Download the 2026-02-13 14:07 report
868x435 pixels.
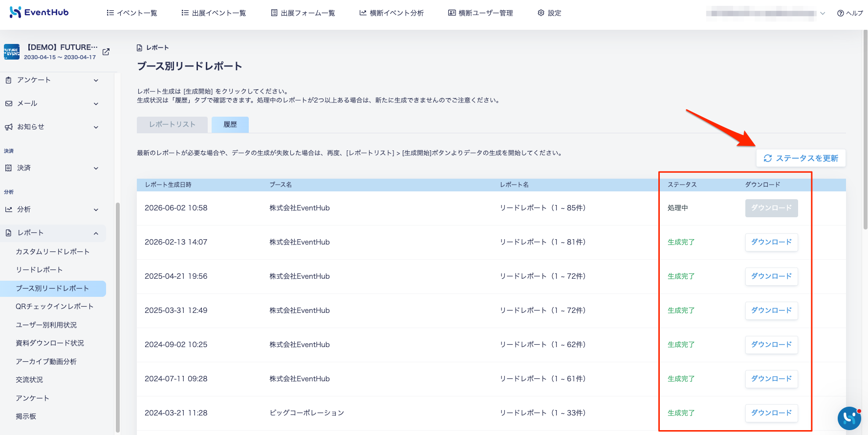[771, 242]
